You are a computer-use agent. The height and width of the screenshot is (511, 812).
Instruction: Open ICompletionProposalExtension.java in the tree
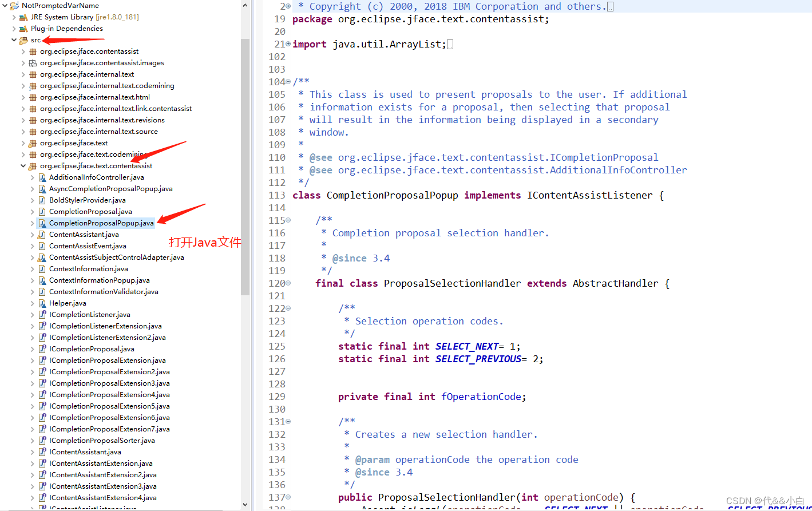(x=108, y=361)
